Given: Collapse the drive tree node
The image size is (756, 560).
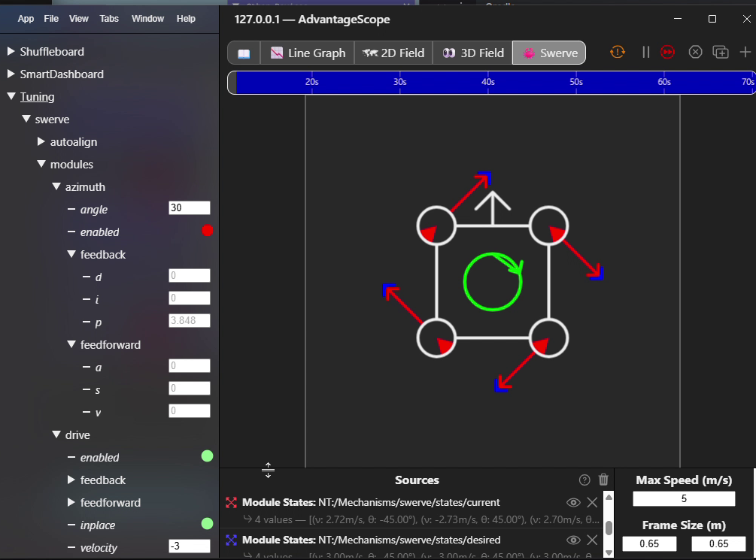Looking at the screenshot, I should pos(56,434).
